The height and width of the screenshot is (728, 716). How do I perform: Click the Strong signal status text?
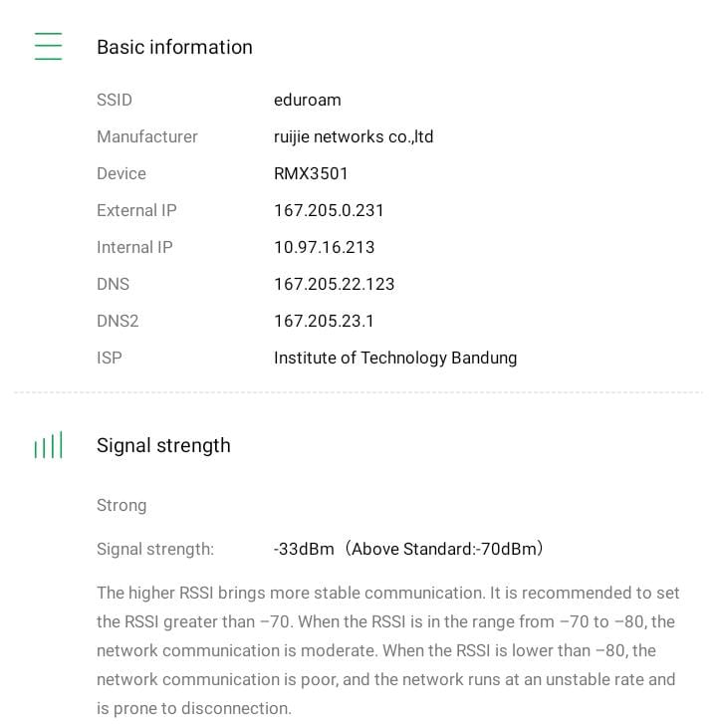(x=121, y=505)
